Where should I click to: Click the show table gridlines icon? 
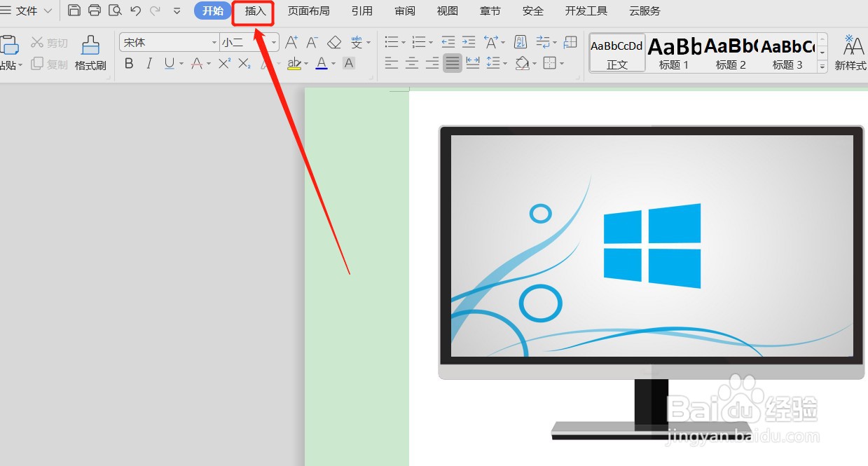tap(570, 43)
